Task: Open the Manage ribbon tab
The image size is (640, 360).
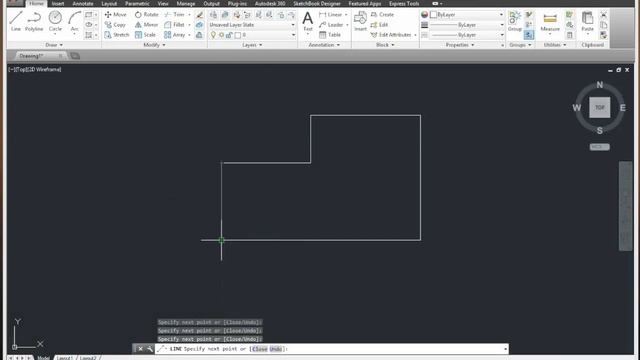Action: (x=186, y=4)
